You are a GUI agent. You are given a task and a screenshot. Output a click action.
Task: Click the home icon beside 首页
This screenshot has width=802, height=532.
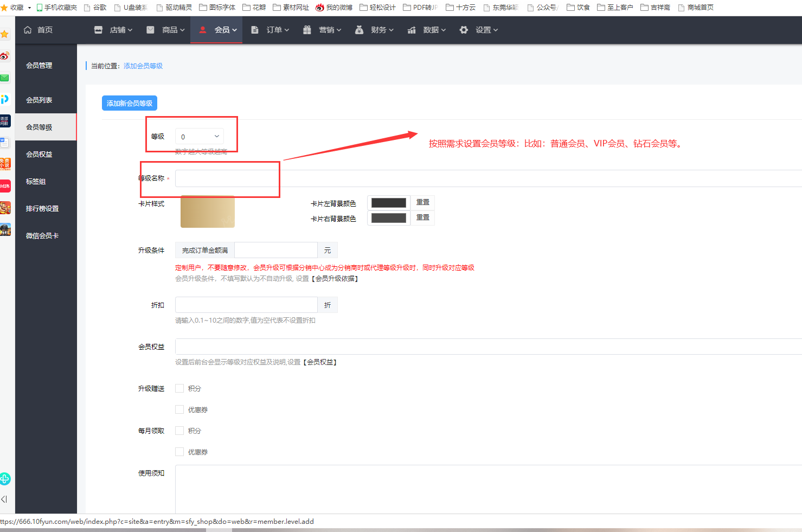point(28,30)
